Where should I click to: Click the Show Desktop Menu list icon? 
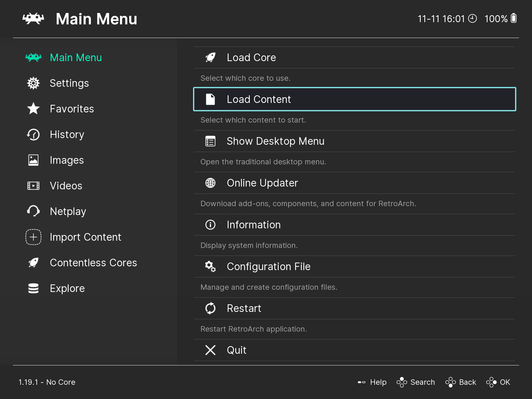[210, 141]
